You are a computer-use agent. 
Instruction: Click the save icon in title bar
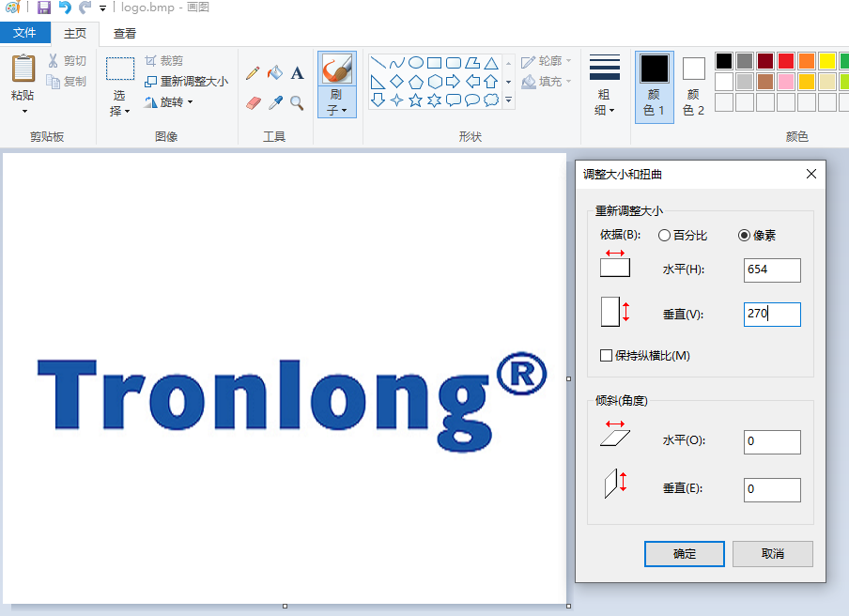pyautogui.click(x=44, y=8)
